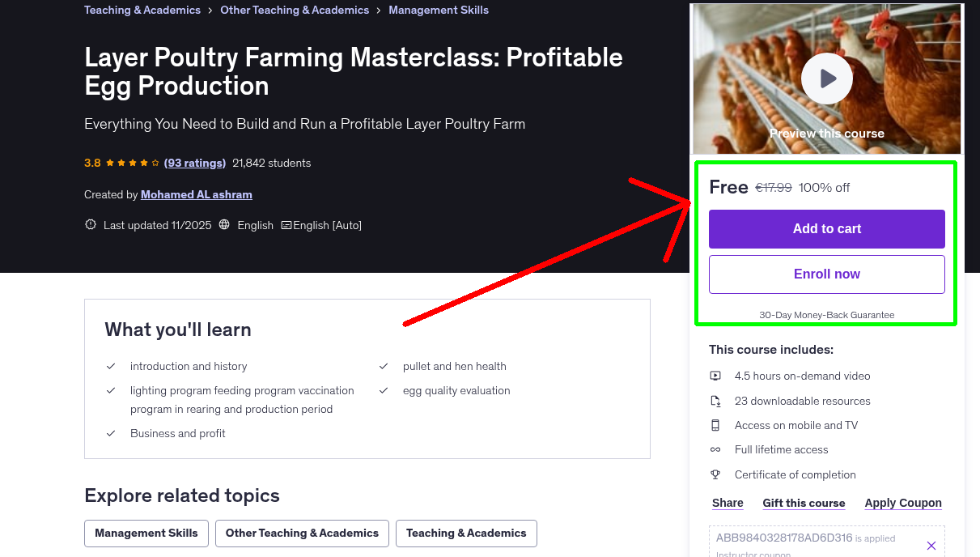Open the Management Skills breadcrumb

(439, 10)
